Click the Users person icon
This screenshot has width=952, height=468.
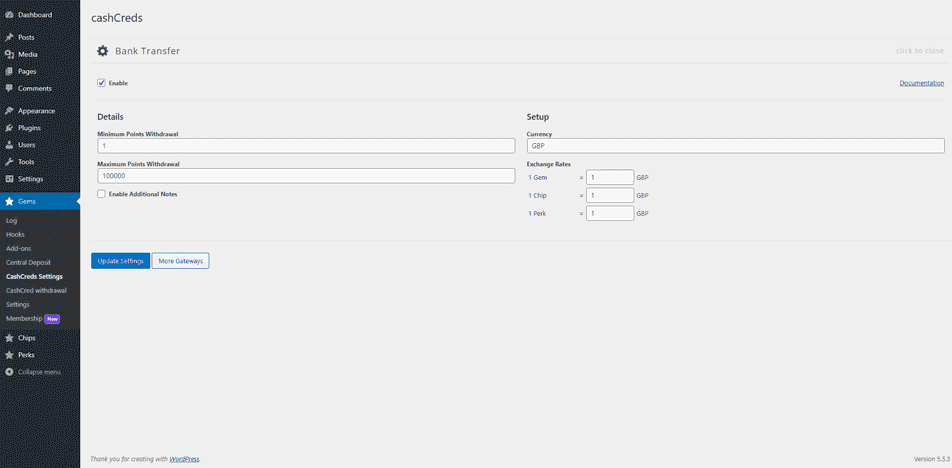[9, 145]
